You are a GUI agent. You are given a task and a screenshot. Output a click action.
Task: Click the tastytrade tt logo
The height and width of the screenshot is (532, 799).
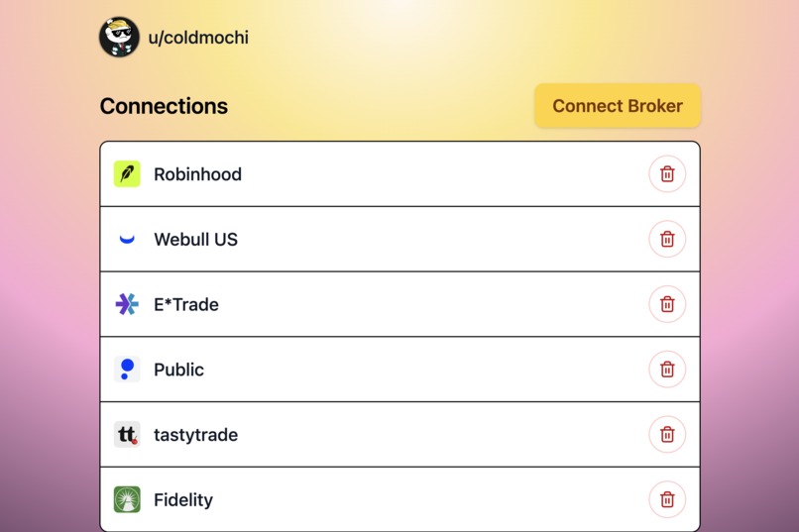(x=127, y=434)
